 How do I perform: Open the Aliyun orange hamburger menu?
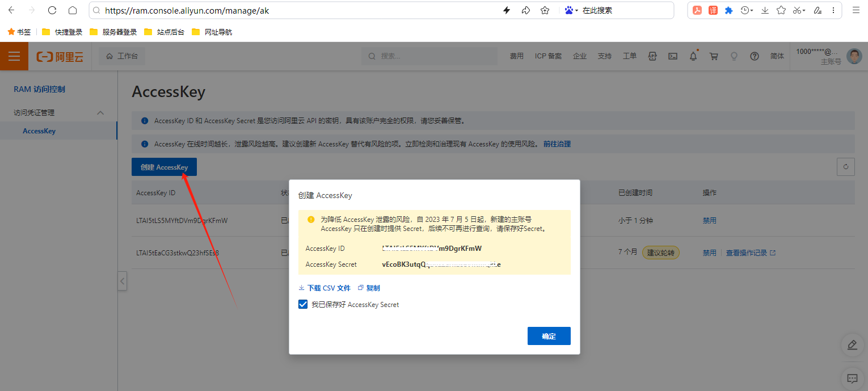[14, 56]
